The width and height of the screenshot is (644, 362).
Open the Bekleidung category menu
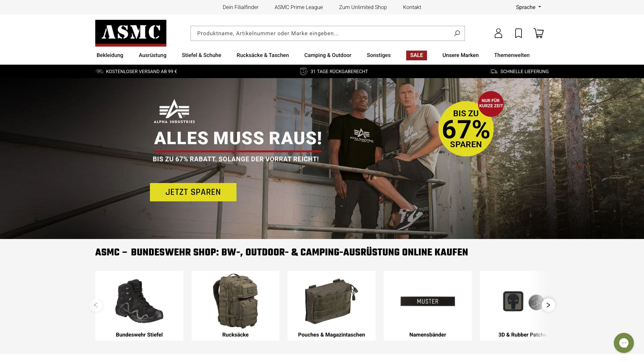pyautogui.click(x=110, y=55)
